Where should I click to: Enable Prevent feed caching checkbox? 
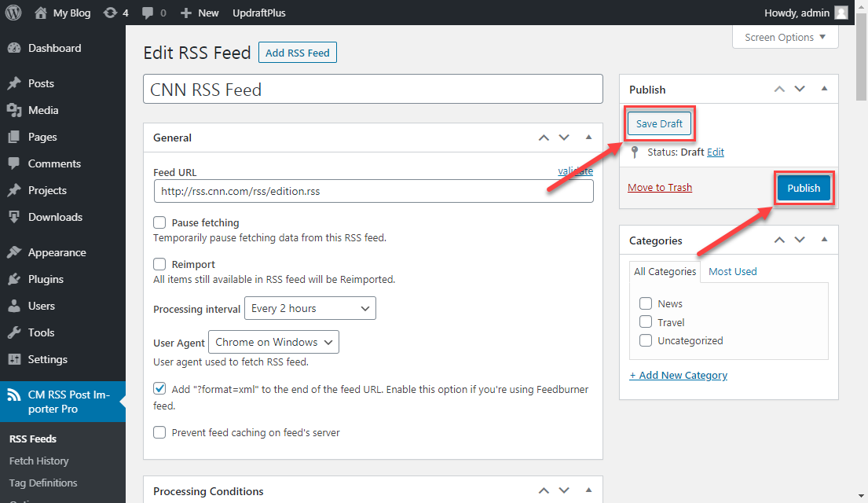click(159, 432)
